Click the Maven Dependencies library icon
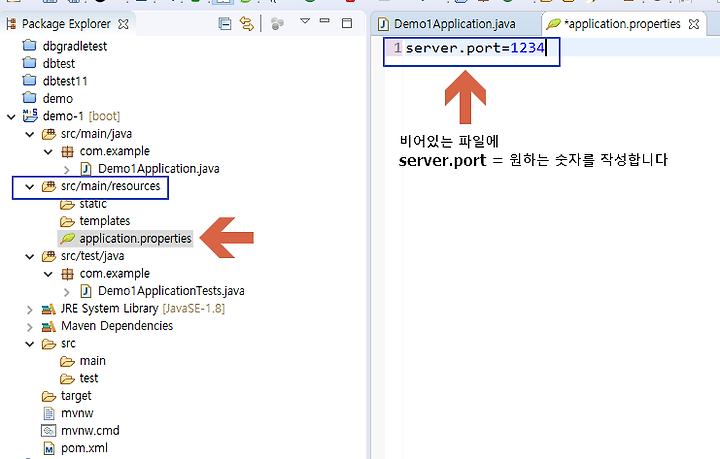Screen dimensions: 720x459 (x=49, y=326)
